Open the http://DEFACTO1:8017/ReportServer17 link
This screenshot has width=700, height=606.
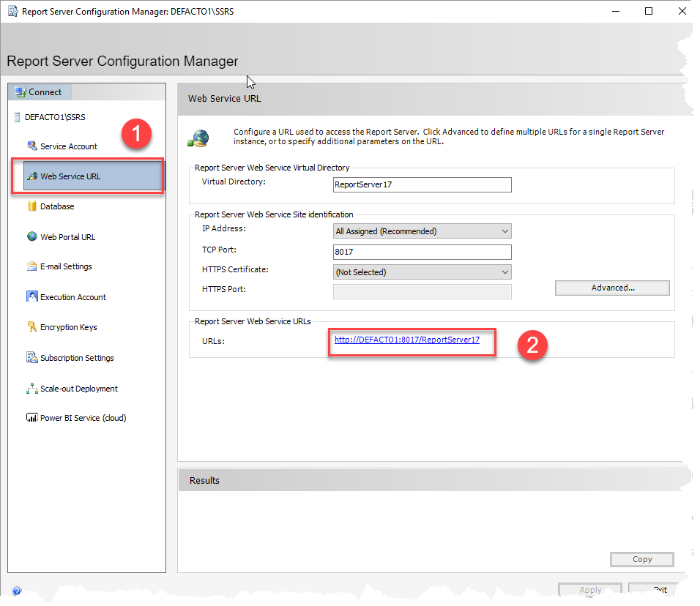(x=406, y=340)
